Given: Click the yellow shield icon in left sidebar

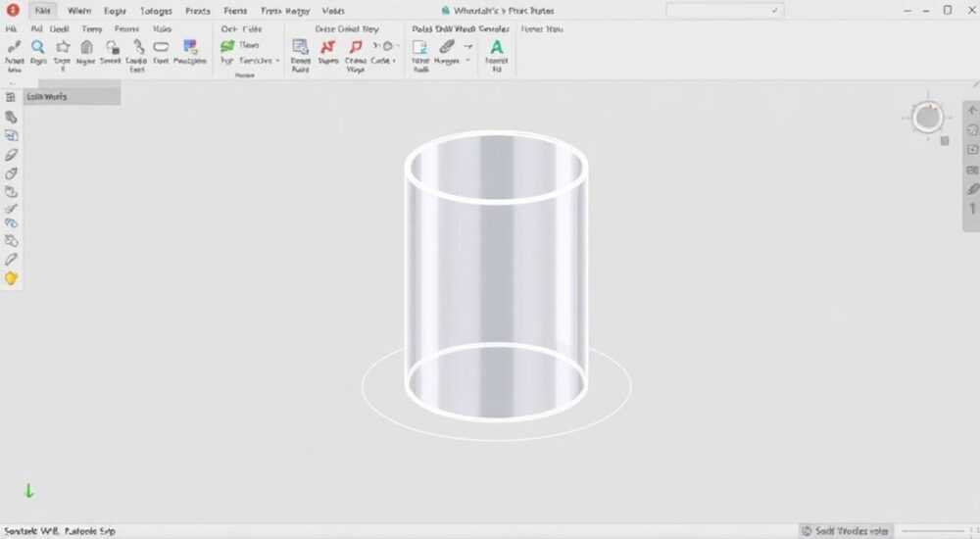Looking at the screenshot, I should [11, 278].
